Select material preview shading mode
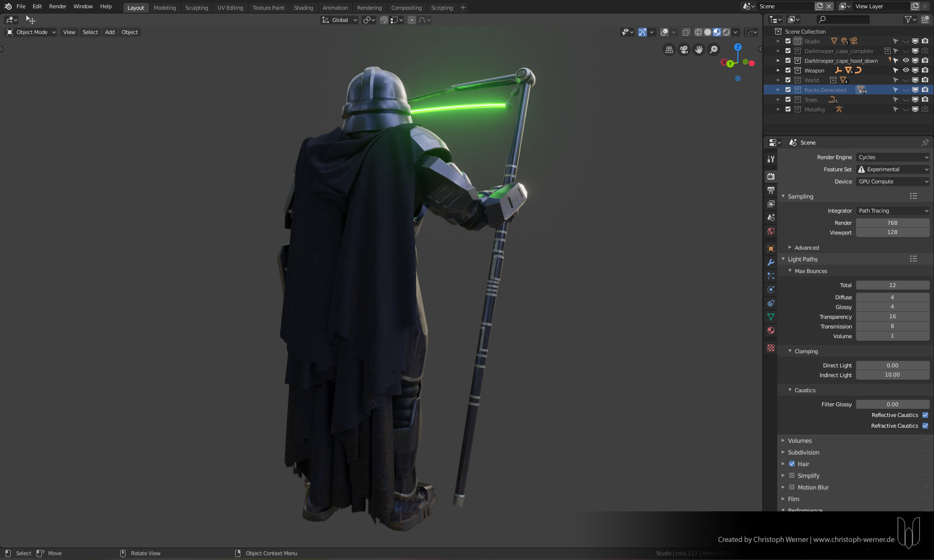The height and width of the screenshot is (560, 934). point(717,32)
